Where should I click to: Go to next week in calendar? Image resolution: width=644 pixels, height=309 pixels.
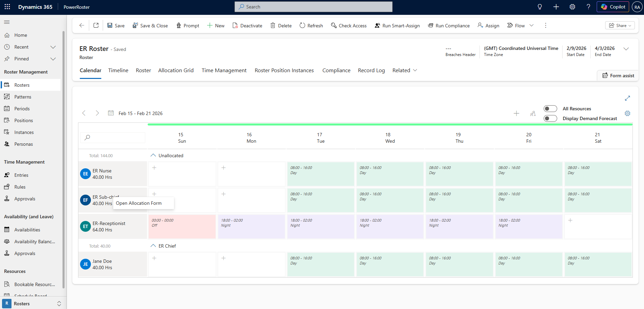(97, 113)
